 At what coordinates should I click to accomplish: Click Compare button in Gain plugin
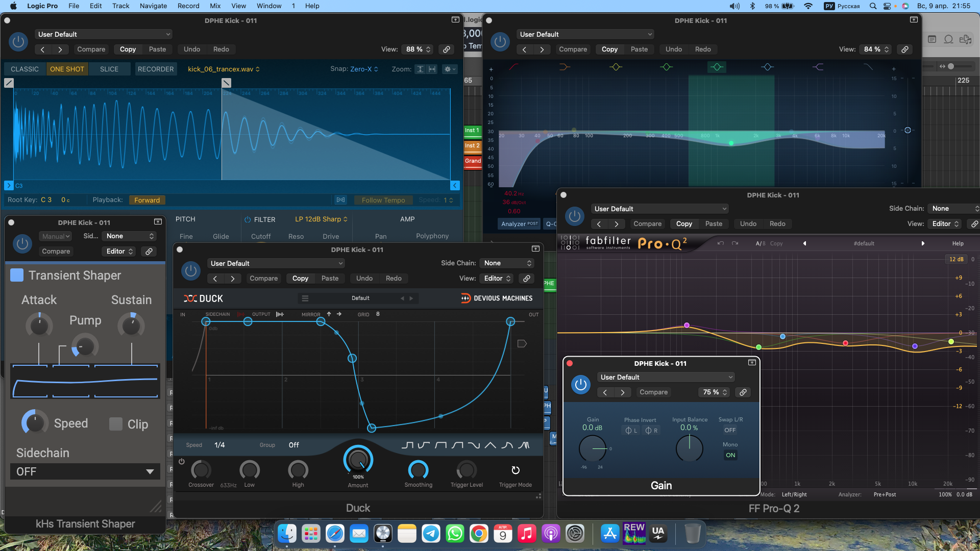point(653,392)
